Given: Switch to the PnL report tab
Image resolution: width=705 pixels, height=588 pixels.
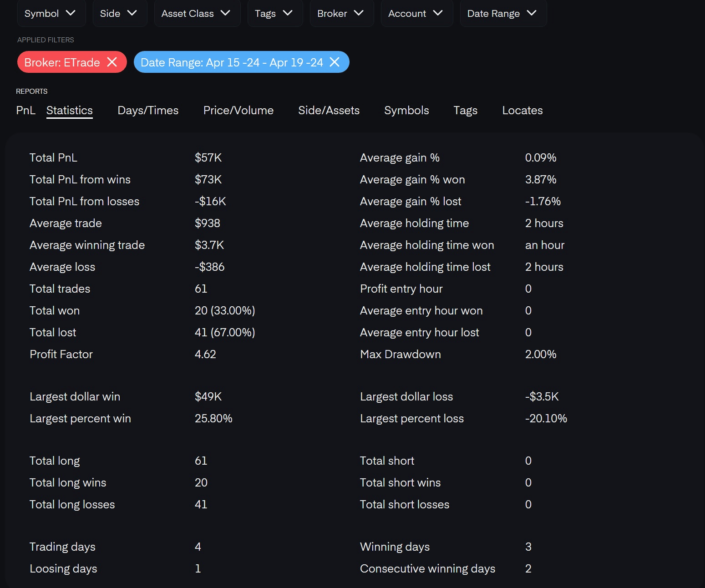Looking at the screenshot, I should (x=25, y=111).
